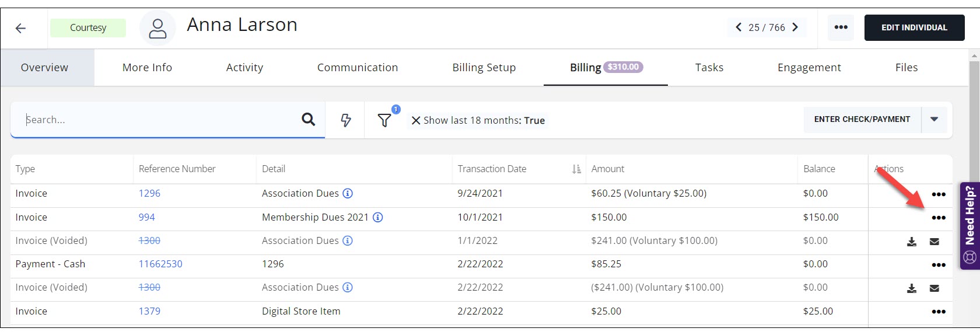The width and height of the screenshot is (980, 335).
Task: Sort by Transaction Date column
Action: point(576,169)
